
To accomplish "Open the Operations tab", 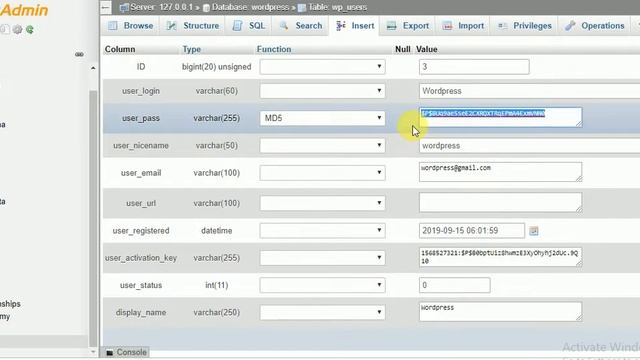I will 595,26.
